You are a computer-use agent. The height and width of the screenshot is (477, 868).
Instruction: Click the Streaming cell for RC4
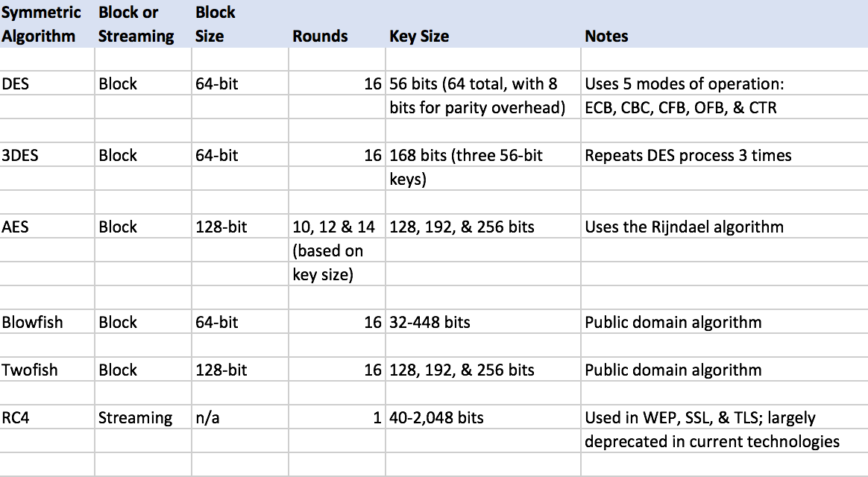tap(135, 418)
